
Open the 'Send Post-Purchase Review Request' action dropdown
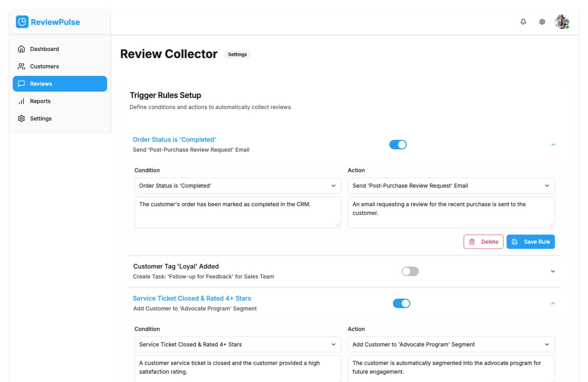pyautogui.click(x=451, y=186)
